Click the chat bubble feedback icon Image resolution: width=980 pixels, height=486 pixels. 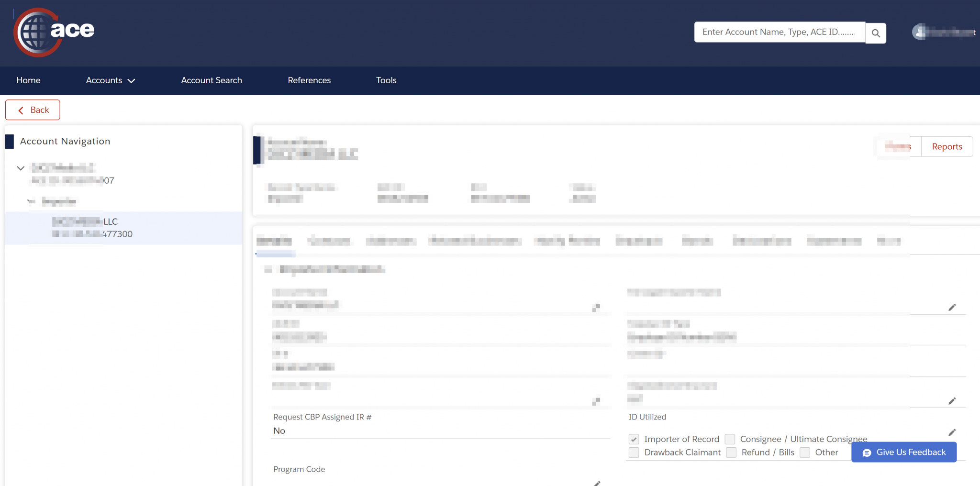tap(867, 453)
